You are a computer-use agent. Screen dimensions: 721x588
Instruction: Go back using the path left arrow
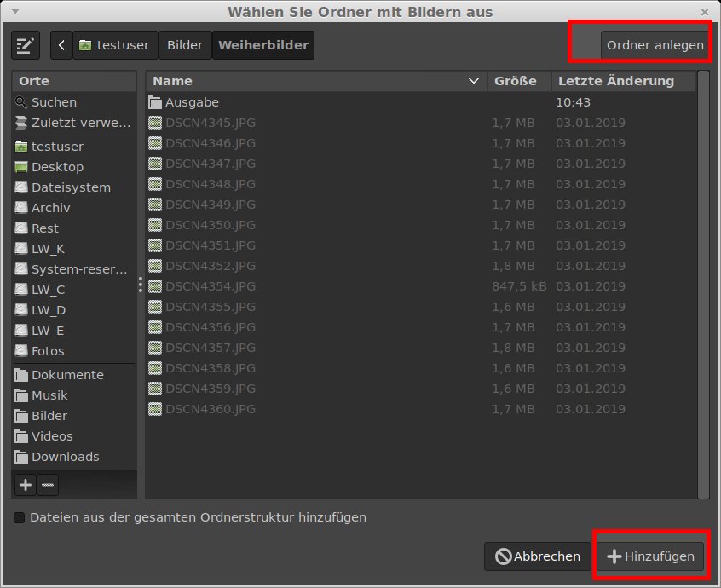click(x=61, y=45)
